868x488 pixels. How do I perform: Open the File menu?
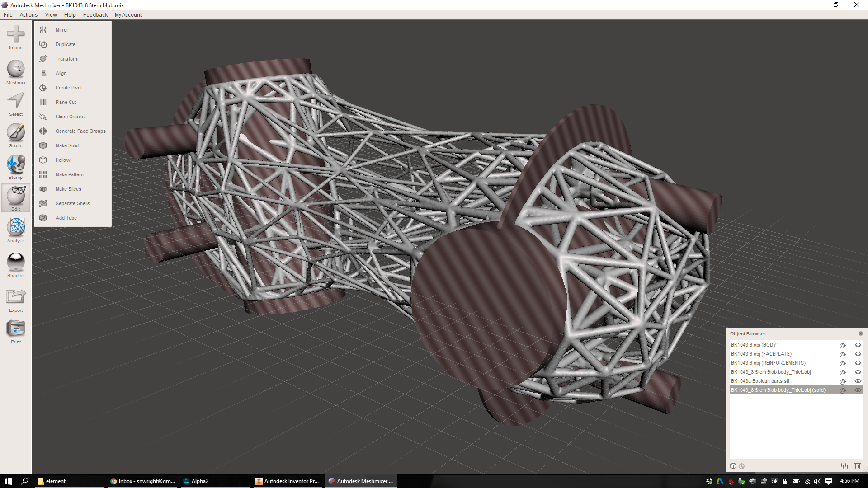(x=8, y=15)
